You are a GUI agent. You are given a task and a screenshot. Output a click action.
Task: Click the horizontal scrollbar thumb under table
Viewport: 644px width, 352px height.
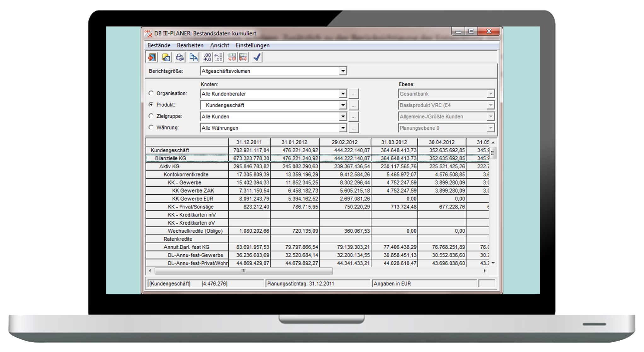coord(243,271)
